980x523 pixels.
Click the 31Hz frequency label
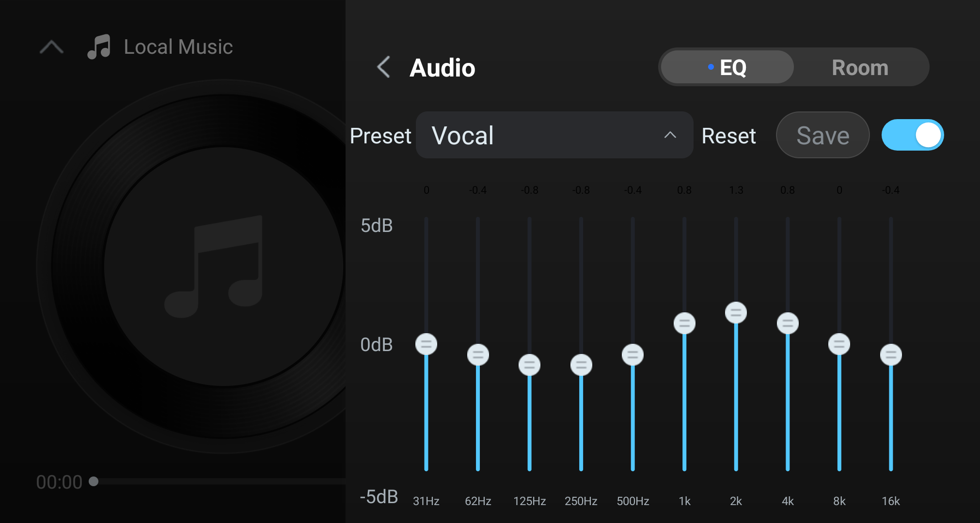click(x=426, y=501)
